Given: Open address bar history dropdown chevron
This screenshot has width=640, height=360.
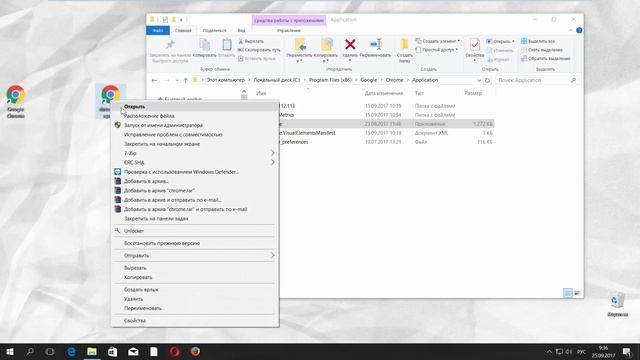Looking at the screenshot, I should 479,80.
